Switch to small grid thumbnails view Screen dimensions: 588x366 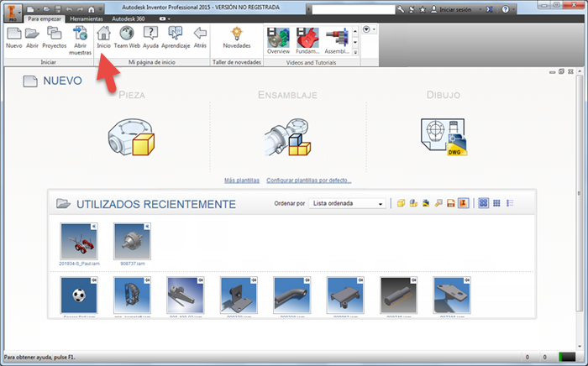click(496, 203)
